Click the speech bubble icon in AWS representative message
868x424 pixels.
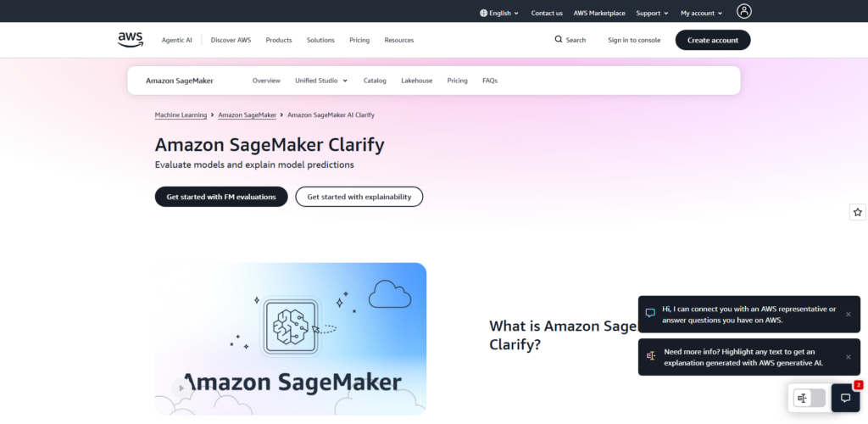[650, 313]
